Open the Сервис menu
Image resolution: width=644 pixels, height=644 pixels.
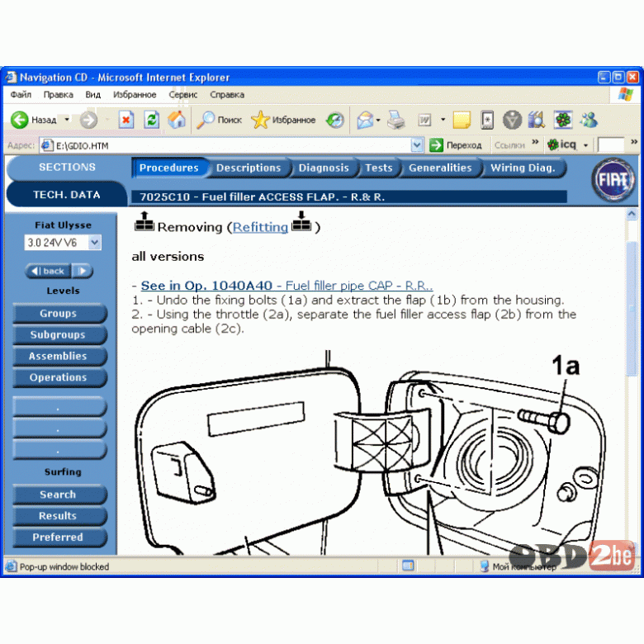point(183,95)
